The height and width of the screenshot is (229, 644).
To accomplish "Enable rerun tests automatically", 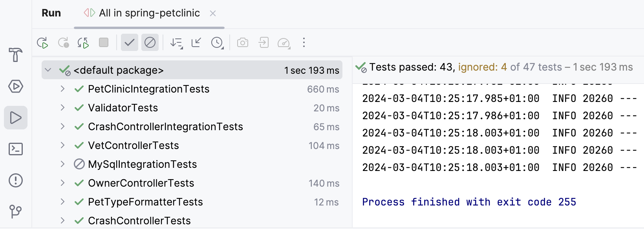I will [83, 43].
